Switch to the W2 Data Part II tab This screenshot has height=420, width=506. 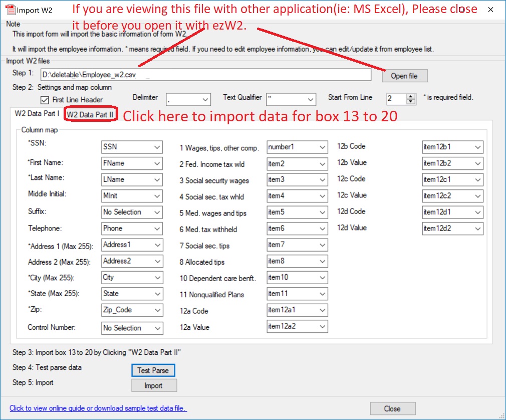tap(91, 115)
